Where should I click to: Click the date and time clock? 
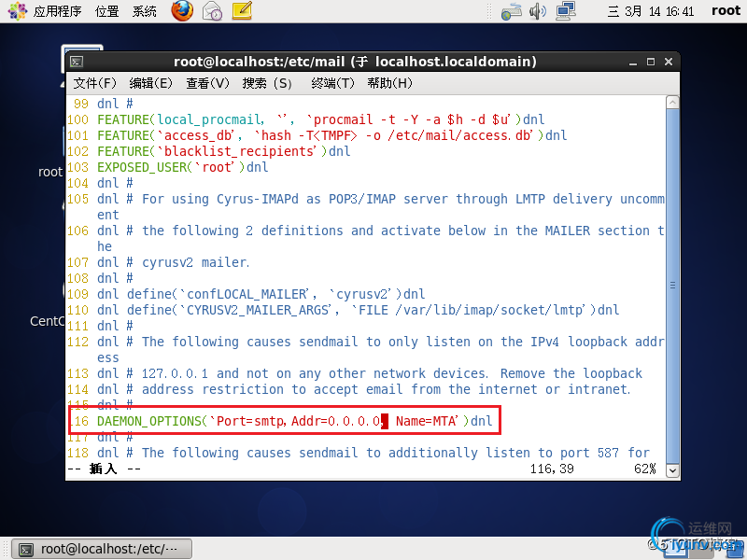(x=650, y=11)
